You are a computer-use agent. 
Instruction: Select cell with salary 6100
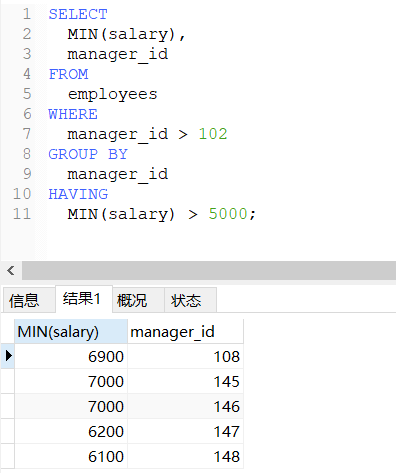click(x=71, y=456)
